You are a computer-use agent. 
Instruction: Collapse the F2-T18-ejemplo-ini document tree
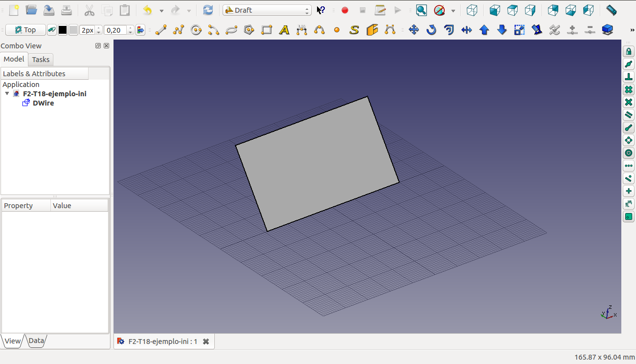click(7, 93)
